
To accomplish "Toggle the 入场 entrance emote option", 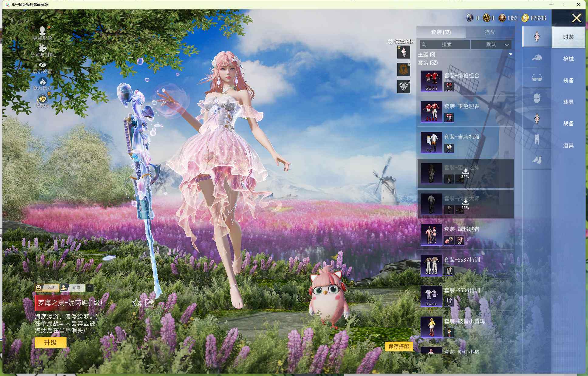I will pyautogui.click(x=47, y=288).
